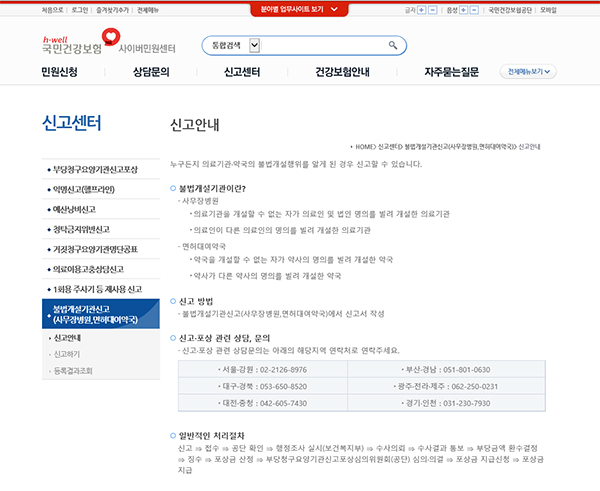Image resolution: width=600 pixels, height=491 pixels.
Task: Click 신고 방법 section heading
Action: click(196, 302)
